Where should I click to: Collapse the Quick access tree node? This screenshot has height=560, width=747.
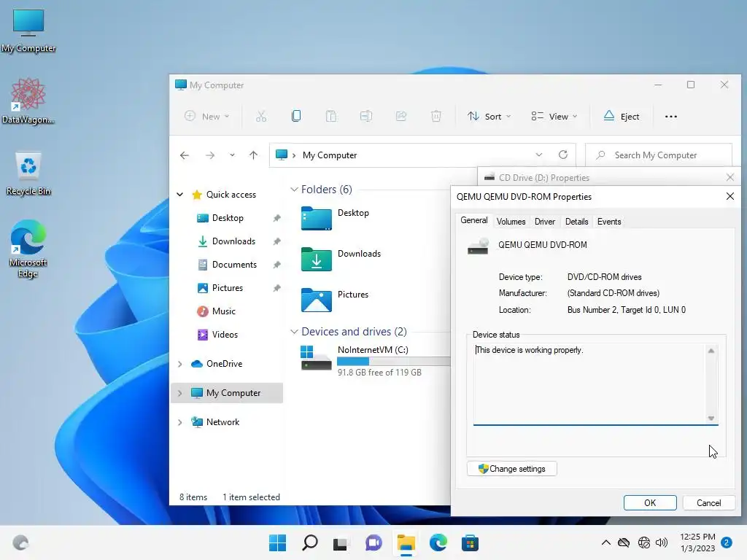pyautogui.click(x=180, y=194)
